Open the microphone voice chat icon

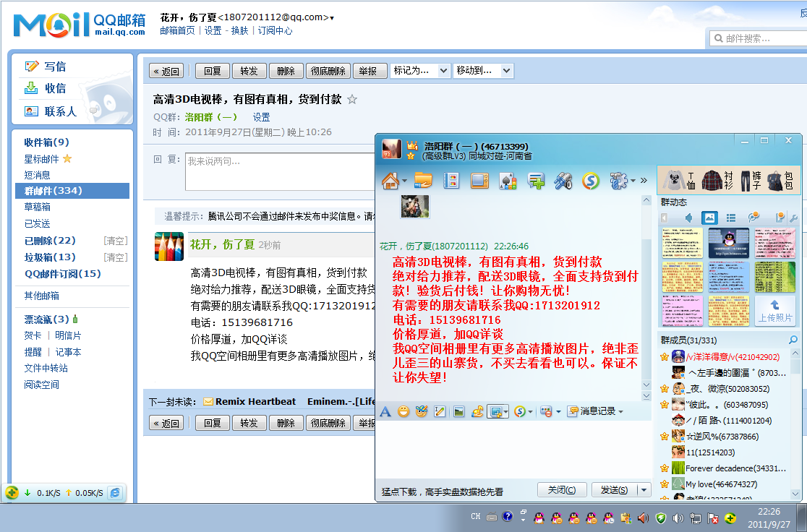click(563, 181)
